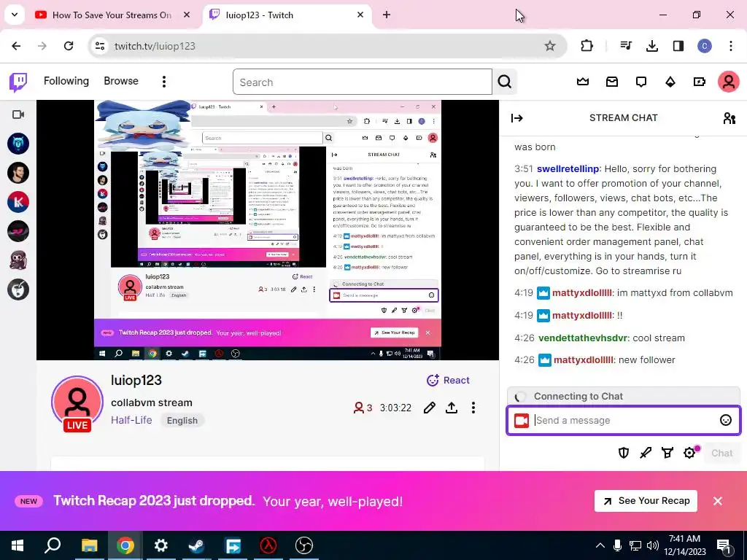Image resolution: width=747 pixels, height=560 pixels.
Task: Click the Chrome address bar URL
Action: pos(155,46)
